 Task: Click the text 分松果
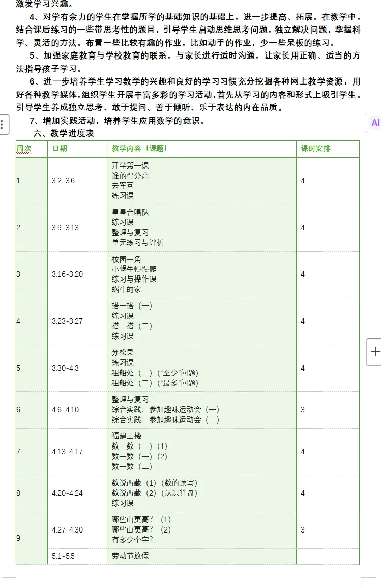[123, 353]
